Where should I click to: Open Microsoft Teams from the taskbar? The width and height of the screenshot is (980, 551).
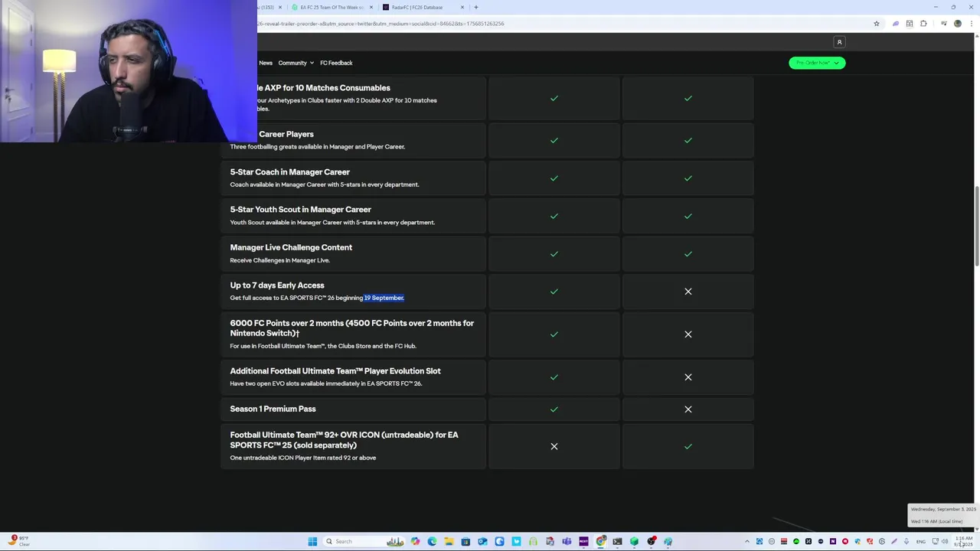click(567, 541)
